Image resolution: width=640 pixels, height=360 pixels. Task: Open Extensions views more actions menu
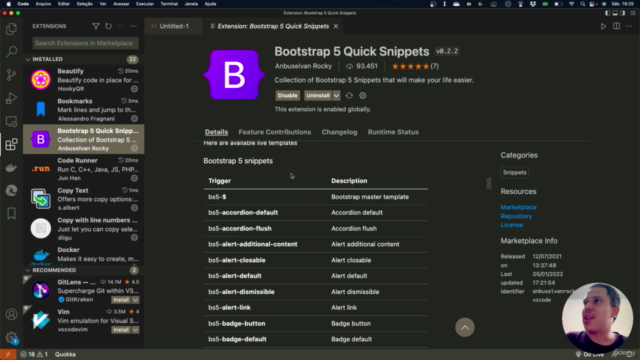coord(133,26)
